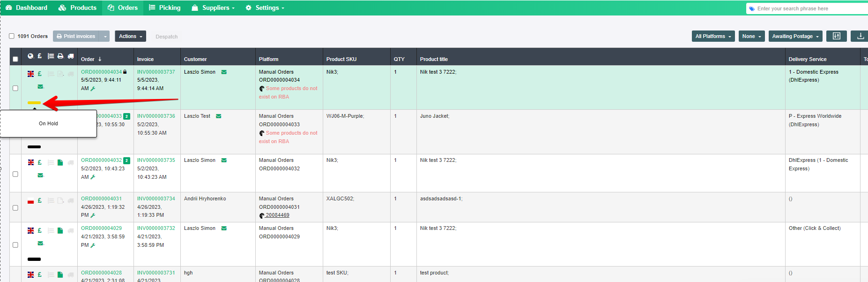The height and width of the screenshot is (282, 868).
Task: Open the Settings menu dropdown
Action: (265, 8)
